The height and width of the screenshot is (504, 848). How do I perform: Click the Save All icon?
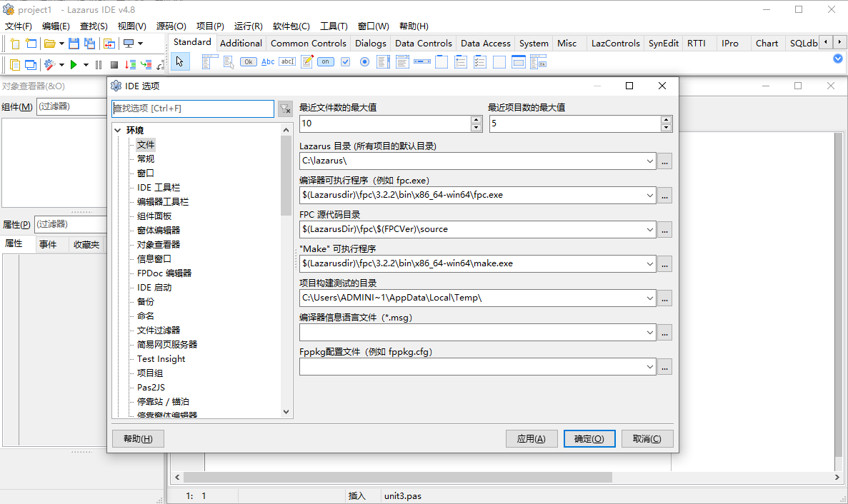90,44
